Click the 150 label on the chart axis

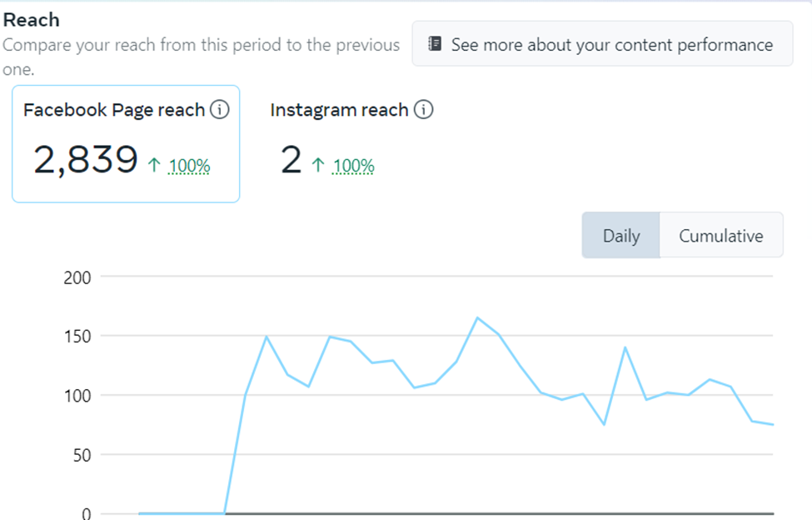(x=77, y=336)
